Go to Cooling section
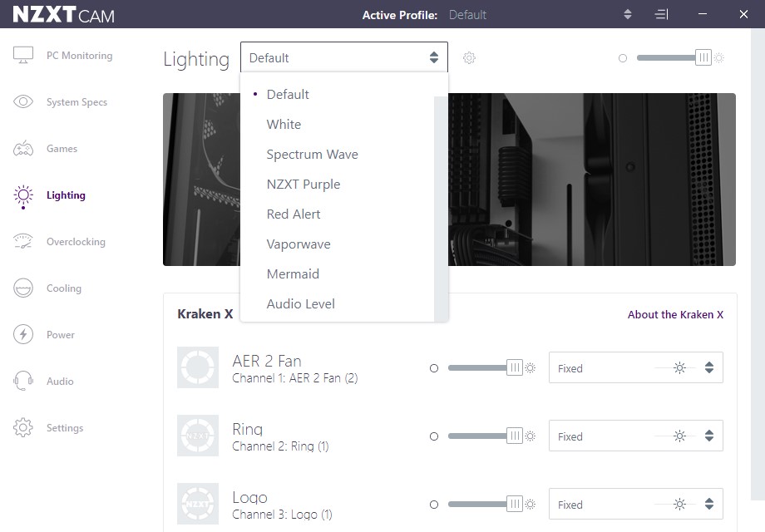The height and width of the screenshot is (532, 765). [64, 288]
